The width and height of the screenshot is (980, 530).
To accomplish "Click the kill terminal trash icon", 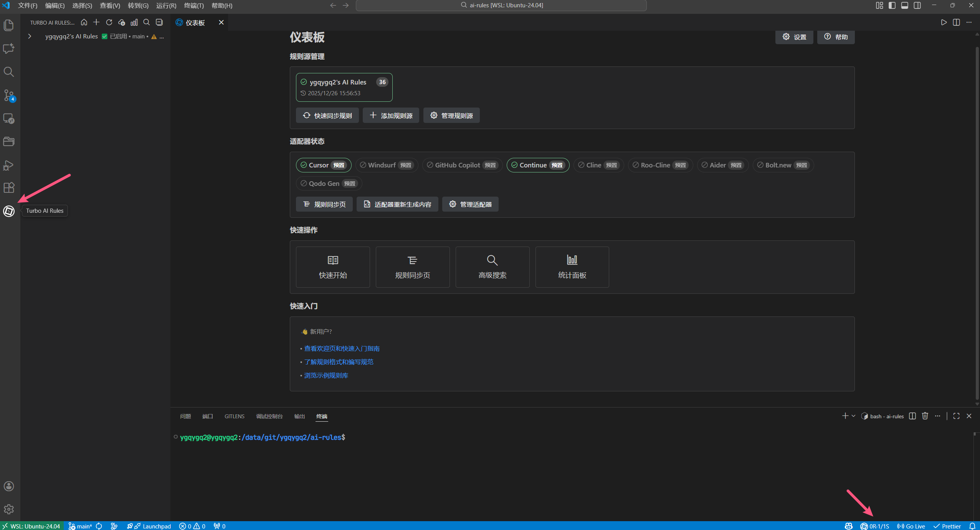I will pyautogui.click(x=925, y=416).
